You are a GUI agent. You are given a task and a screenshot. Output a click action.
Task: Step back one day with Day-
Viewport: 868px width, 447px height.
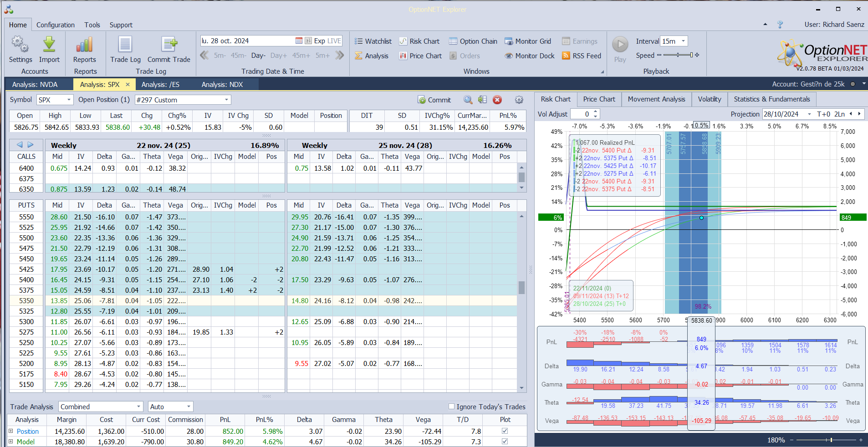click(x=258, y=56)
